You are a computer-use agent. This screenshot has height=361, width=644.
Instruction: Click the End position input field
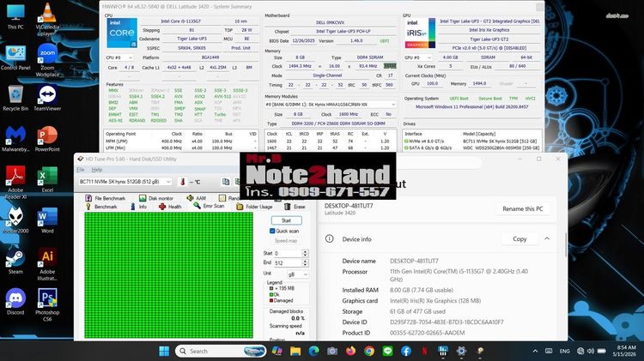coord(288,262)
